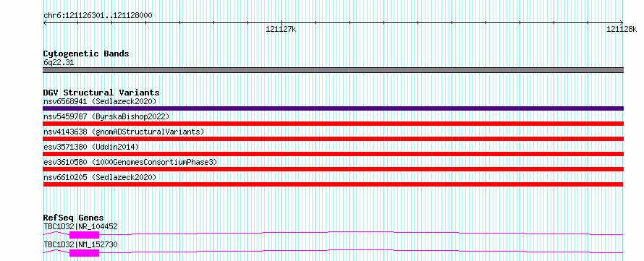Viewport: 644px width, 261px height.
Task: Click the 121128k ruler tick label
Action: click(621, 29)
